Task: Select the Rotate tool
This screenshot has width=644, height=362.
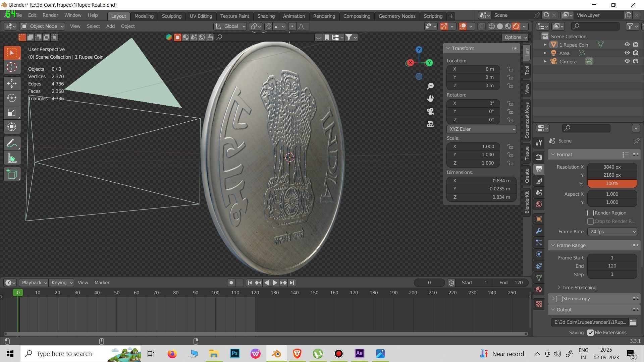Action: 12,98
